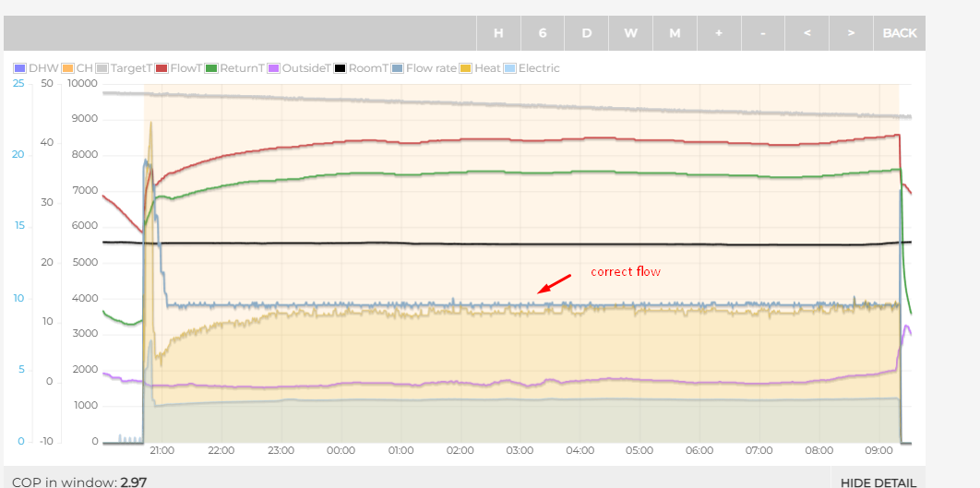The width and height of the screenshot is (980, 488).
Task: Switch to the D day view
Action: tap(587, 33)
